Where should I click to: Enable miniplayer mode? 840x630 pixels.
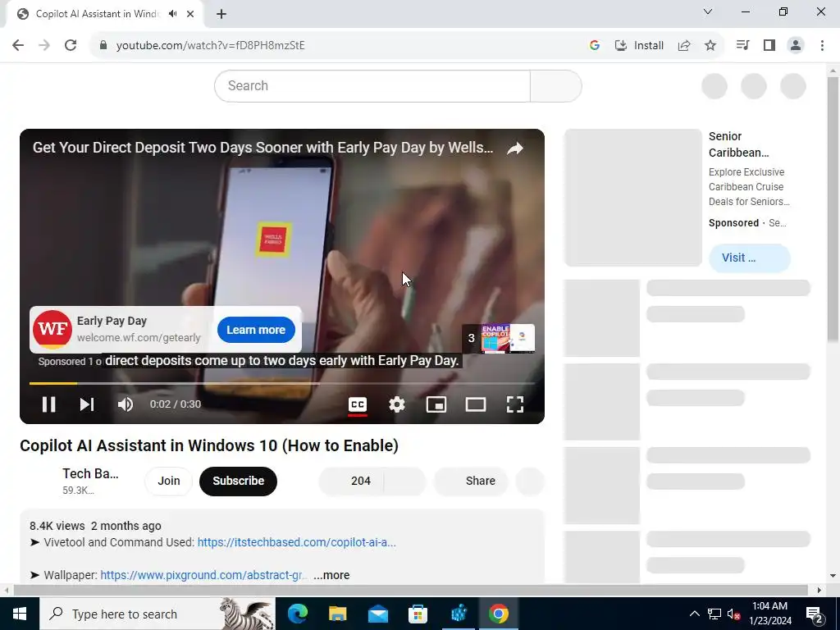[436, 404]
